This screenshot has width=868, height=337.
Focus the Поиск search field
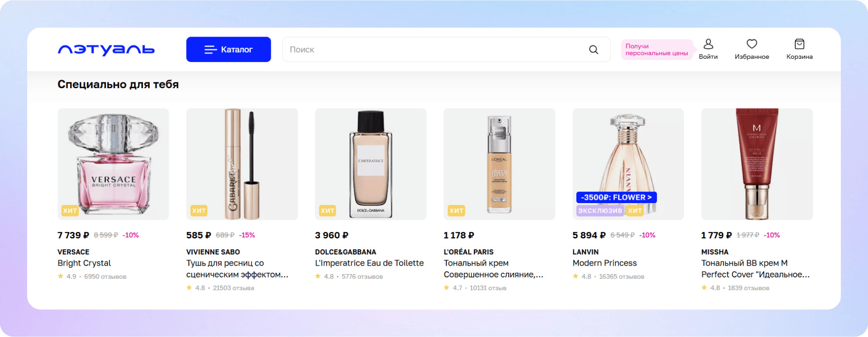434,50
